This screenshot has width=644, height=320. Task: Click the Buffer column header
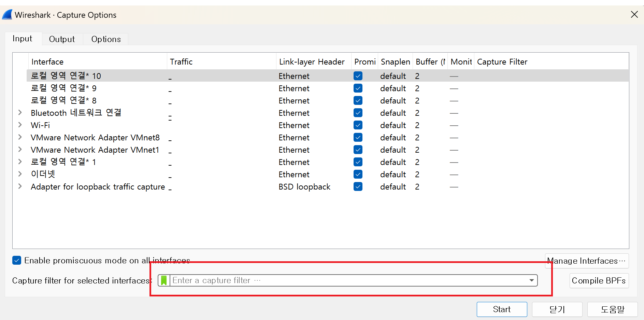tap(430, 62)
